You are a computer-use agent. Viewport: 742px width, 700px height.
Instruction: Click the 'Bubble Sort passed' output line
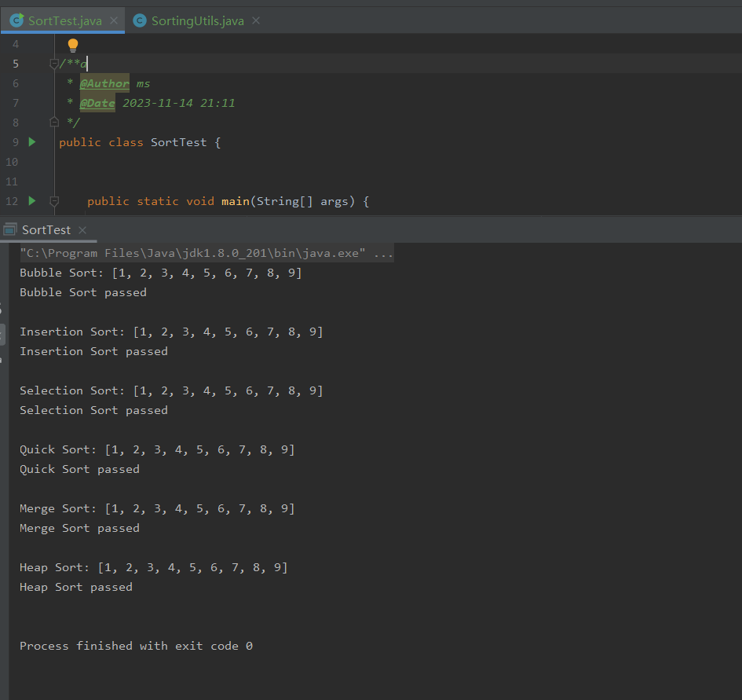82,293
